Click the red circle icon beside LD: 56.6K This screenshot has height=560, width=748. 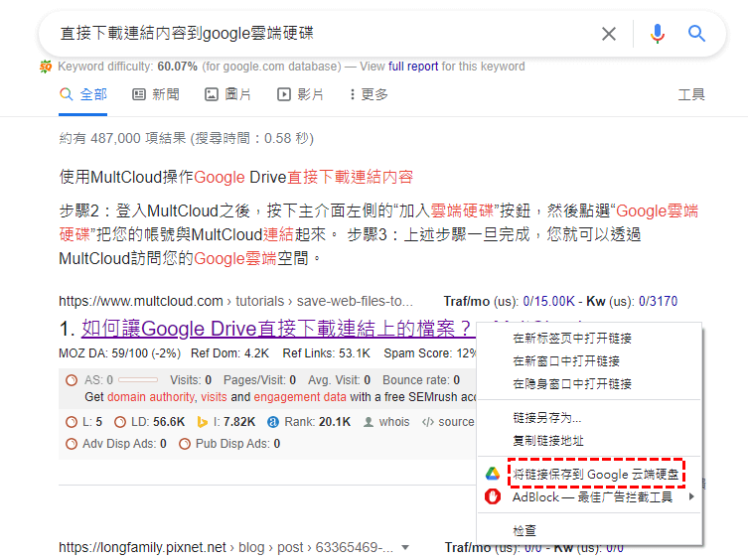120,422
